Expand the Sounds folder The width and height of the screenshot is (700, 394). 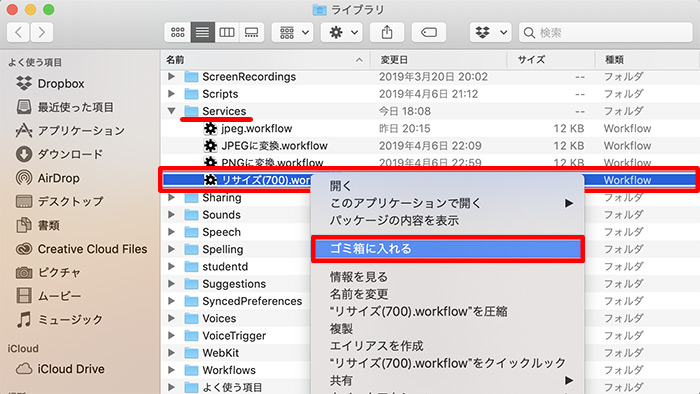pos(171,215)
